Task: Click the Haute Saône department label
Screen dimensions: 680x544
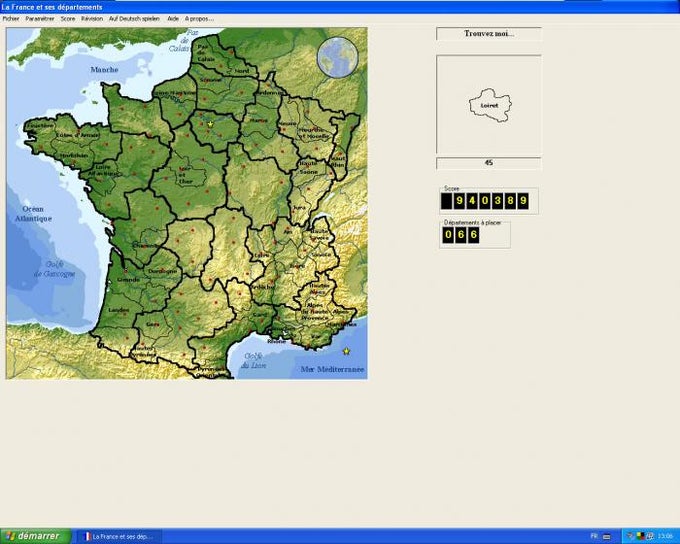Action: 309,168
